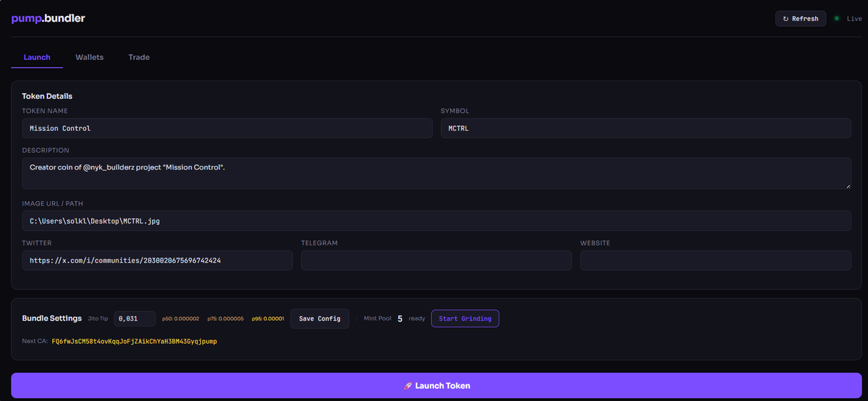Select the p95: 0.00001 tip preset
This screenshot has height=401, width=868.
[268, 318]
